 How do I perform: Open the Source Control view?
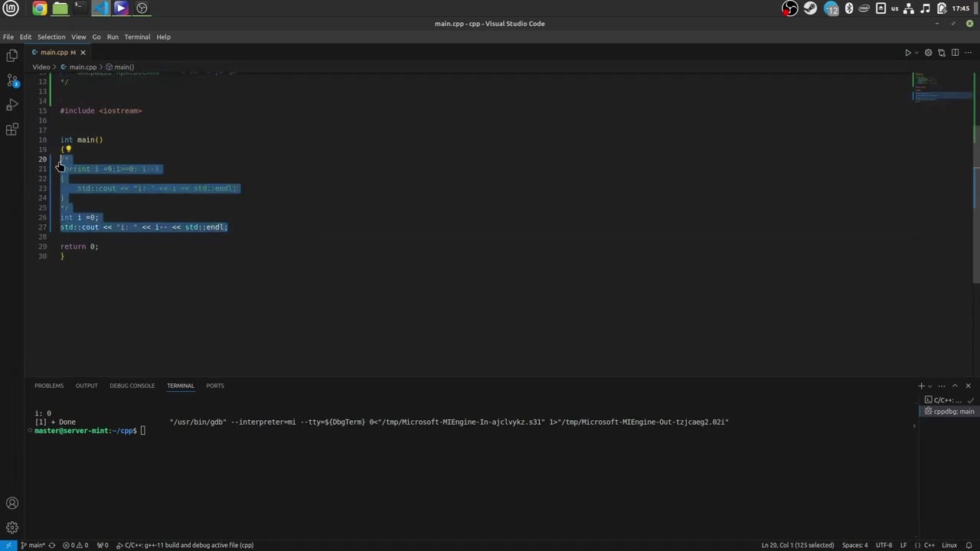click(x=12, y=80)
